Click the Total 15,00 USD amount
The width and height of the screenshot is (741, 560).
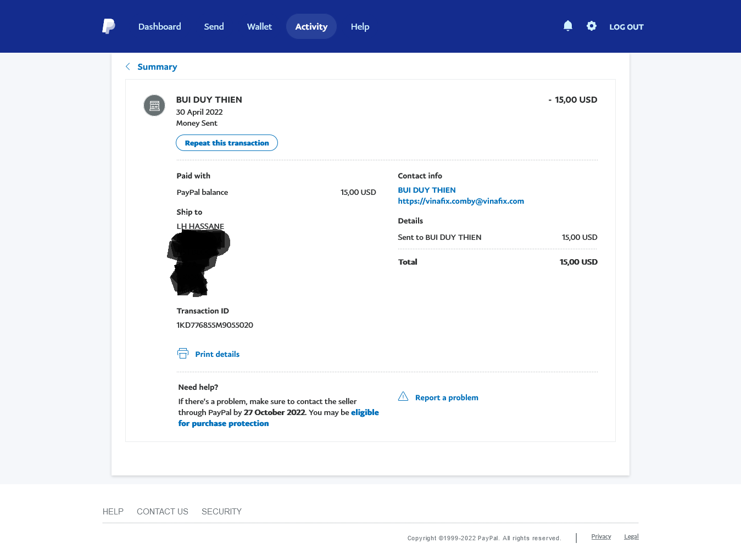(x=578, y=262)
